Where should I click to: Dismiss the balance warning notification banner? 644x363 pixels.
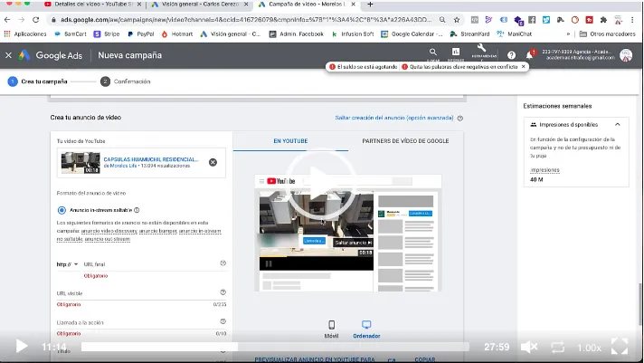coord(523,67)
